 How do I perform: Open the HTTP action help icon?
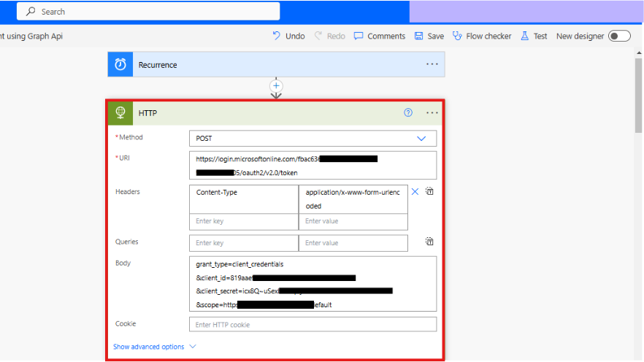408,112
